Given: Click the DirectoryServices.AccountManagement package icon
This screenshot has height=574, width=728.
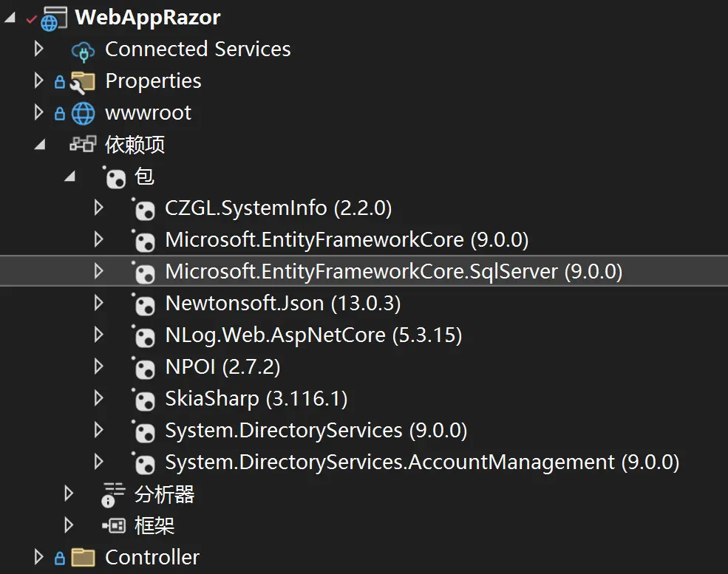Looking at the screenshot, I should point(143,463).
